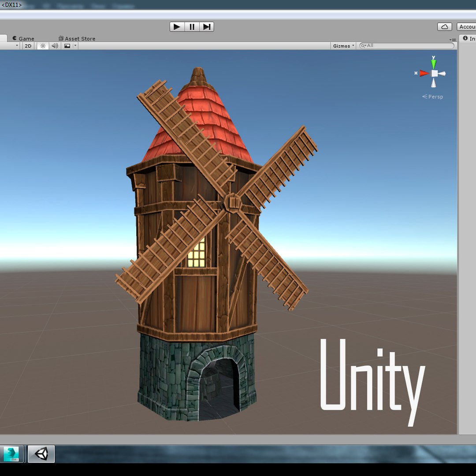
Task: Toggle scene lighting sun icon
Action: click(x=43, y=46)
